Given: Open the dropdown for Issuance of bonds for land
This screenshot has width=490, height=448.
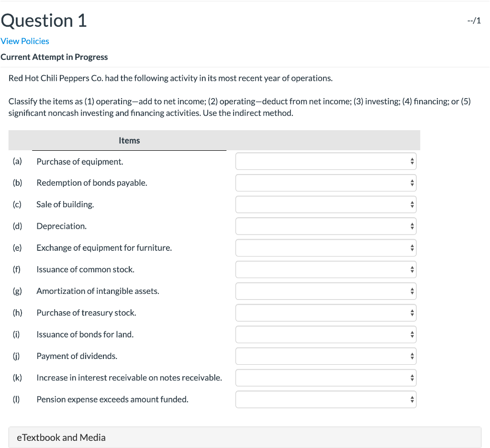Looking at the screenshot, I should [x=325, y=334].
